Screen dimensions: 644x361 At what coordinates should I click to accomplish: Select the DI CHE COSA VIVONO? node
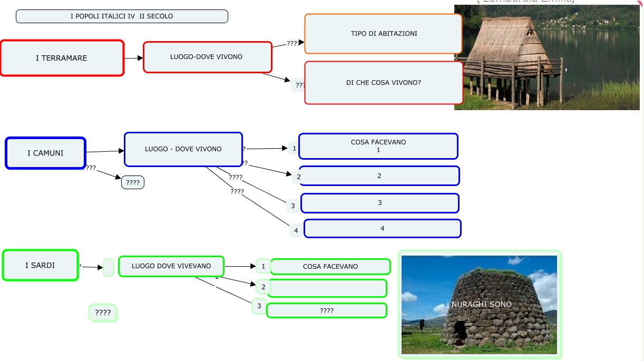[383, 83]
